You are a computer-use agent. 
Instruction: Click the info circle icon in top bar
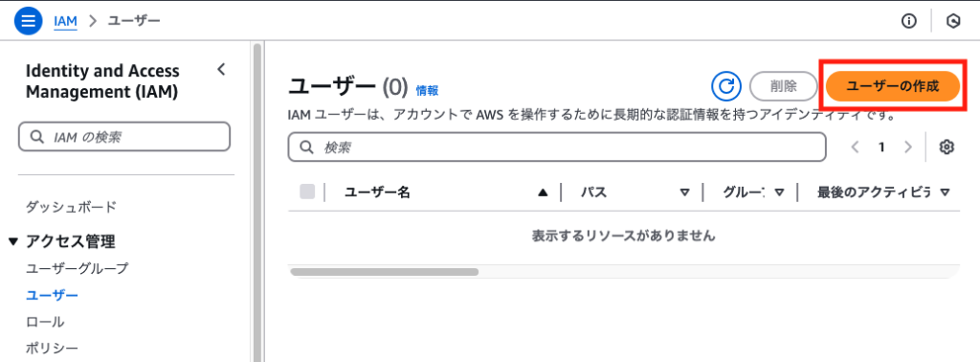point(909,21)
